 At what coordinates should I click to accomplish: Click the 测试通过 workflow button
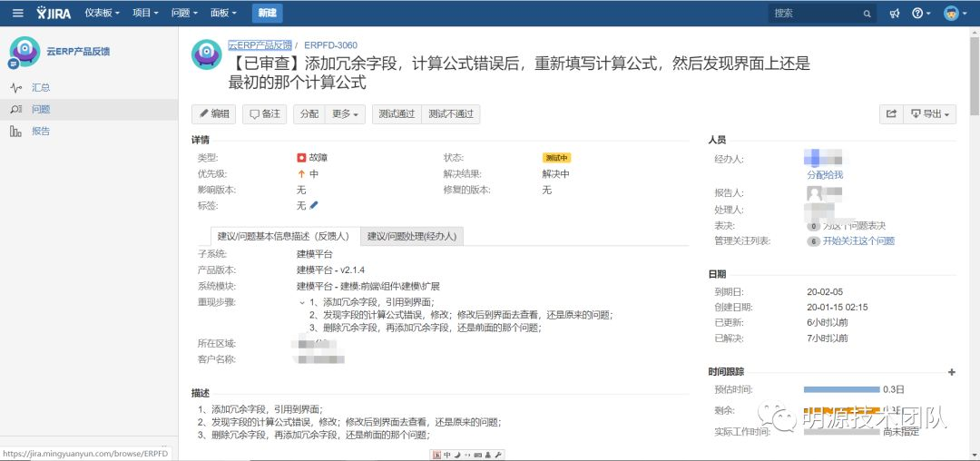pos(397,114)
